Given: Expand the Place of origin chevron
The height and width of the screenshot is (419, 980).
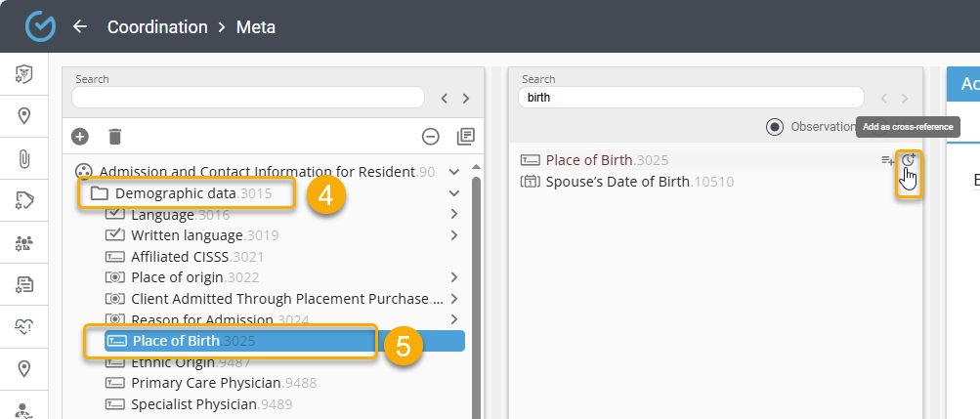Looking at the screenshot, I should [453, 277].
